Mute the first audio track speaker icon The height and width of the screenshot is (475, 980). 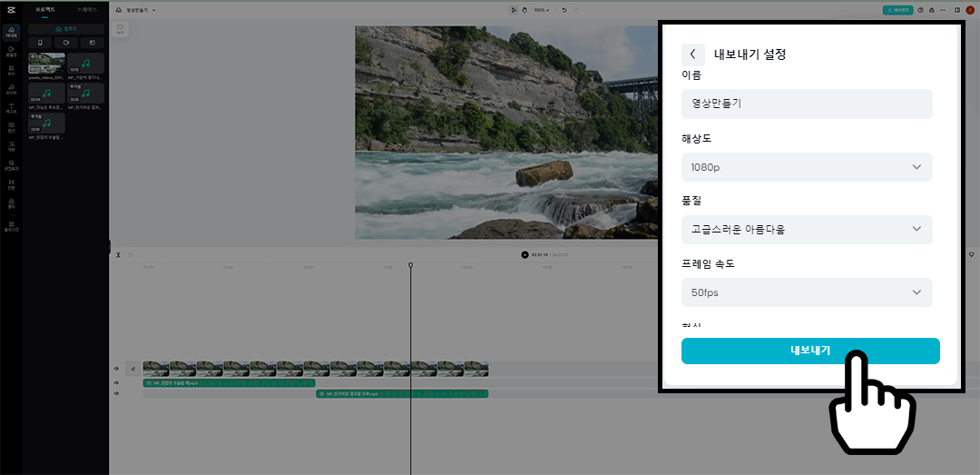pyautogui.click(x=116, y=382)
